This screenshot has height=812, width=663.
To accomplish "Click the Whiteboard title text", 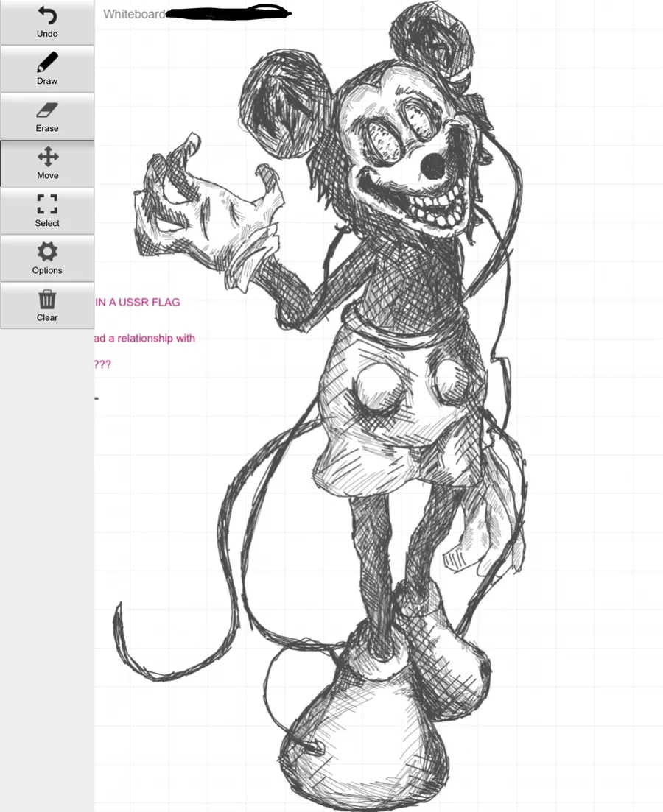I will click(134, 14).
